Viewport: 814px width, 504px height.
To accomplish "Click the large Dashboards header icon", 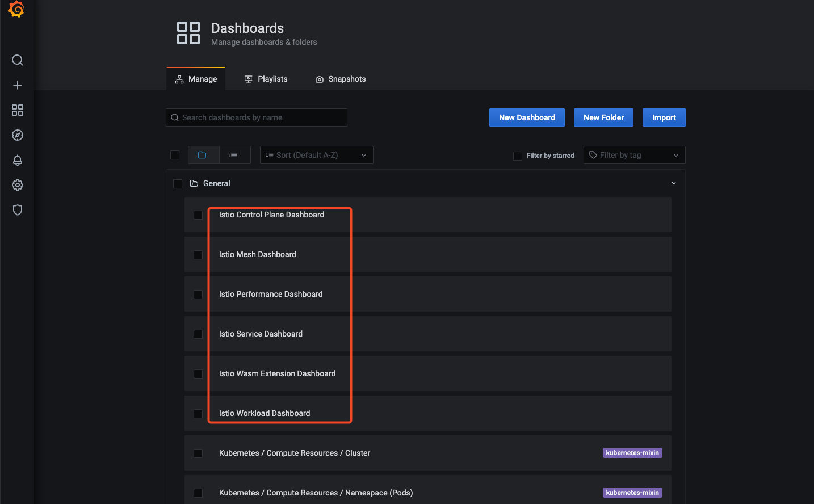I will [x=188, y=33].
